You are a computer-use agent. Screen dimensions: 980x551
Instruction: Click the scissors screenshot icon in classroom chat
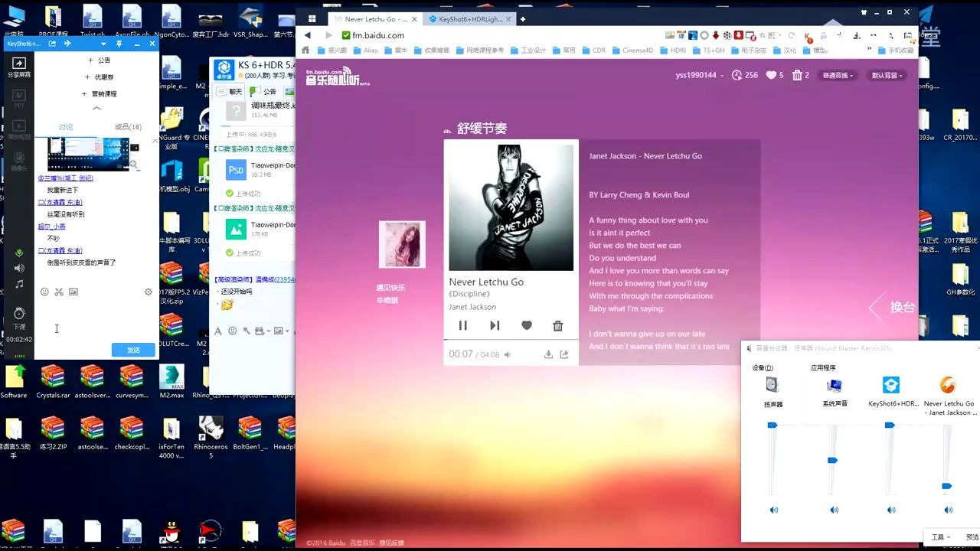click(59, 292)
